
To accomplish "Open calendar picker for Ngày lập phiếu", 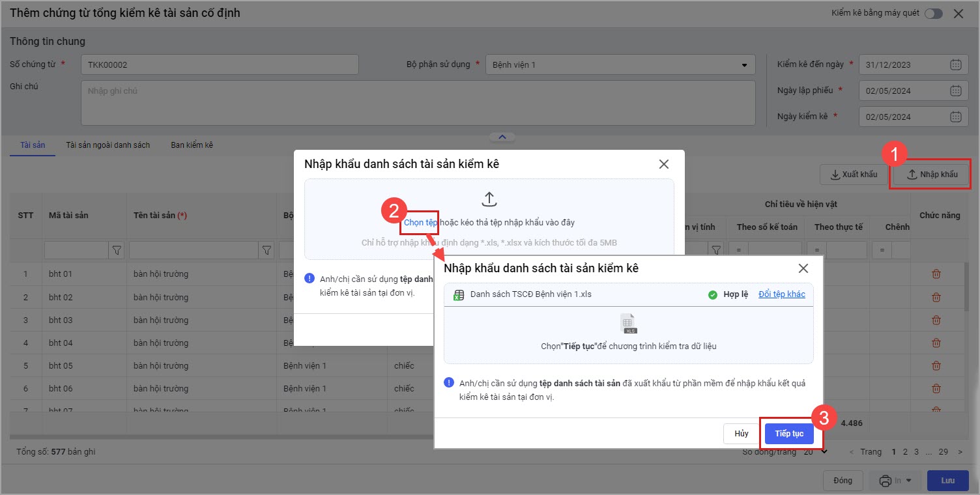I will pyautogui.click(x=955, y=91).
